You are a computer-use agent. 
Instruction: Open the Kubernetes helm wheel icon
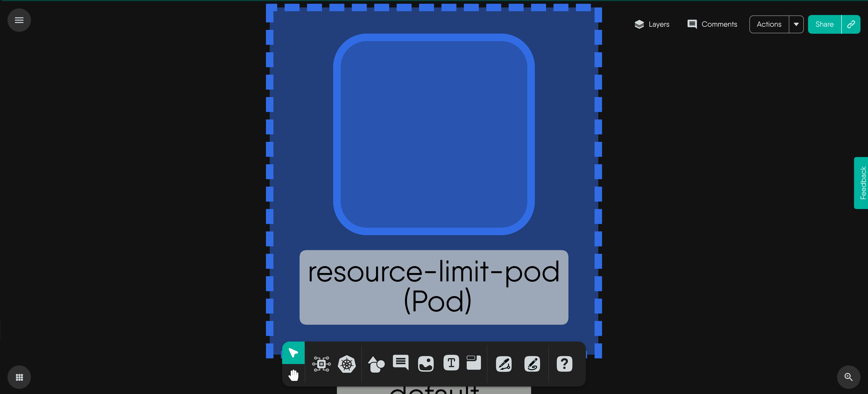click(347, 364)
